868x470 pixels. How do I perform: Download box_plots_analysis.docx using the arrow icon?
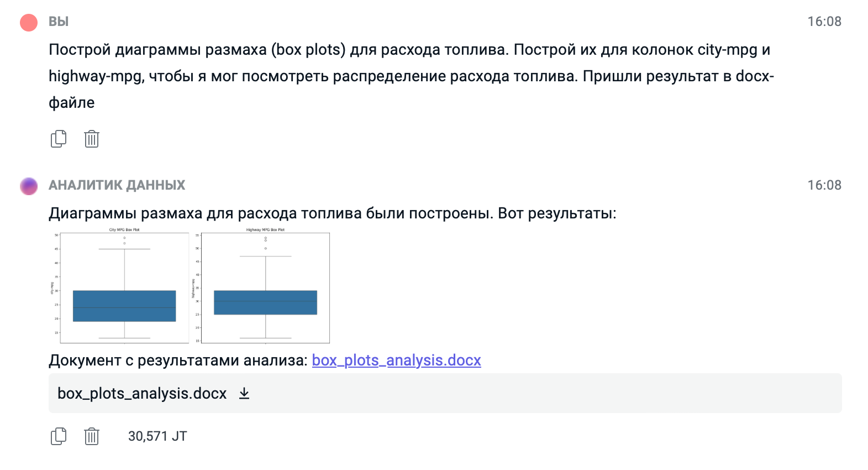point(244,394)
